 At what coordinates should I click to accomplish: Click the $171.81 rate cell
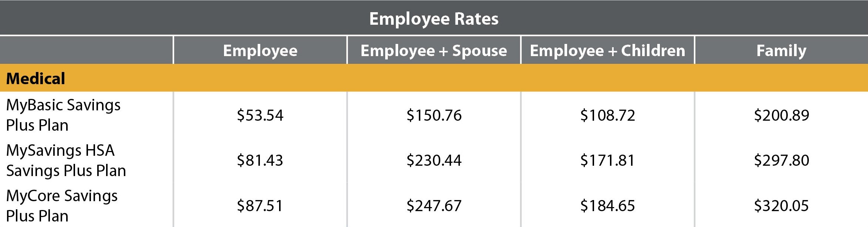point(607,160)
